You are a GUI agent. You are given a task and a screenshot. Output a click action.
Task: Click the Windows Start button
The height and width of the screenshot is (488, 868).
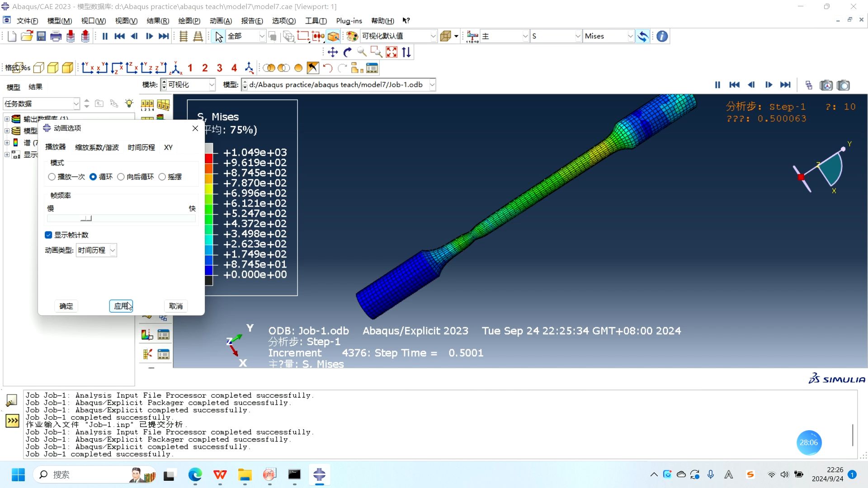pyautogui.click(x=18, y=474)
